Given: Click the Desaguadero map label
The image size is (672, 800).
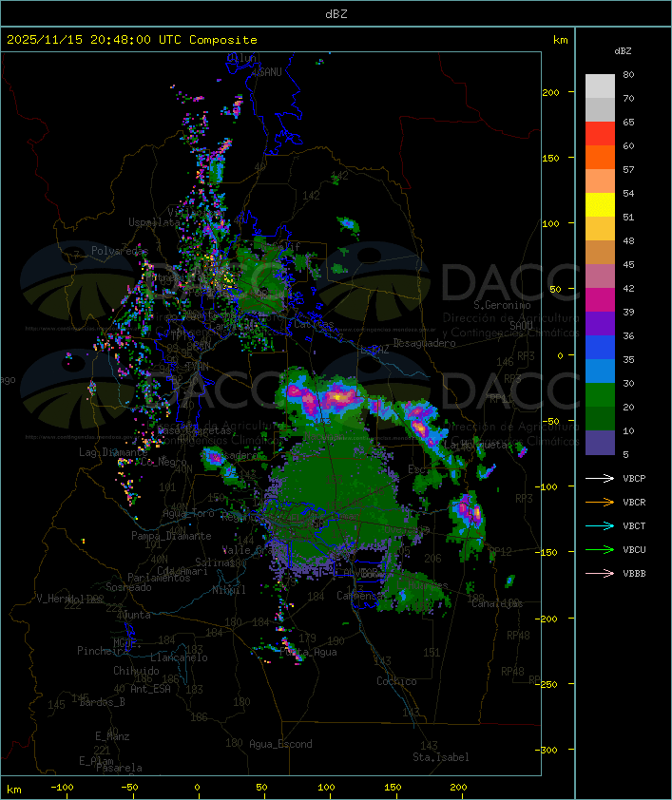Looking at the screenshot, I should (424, 343).
